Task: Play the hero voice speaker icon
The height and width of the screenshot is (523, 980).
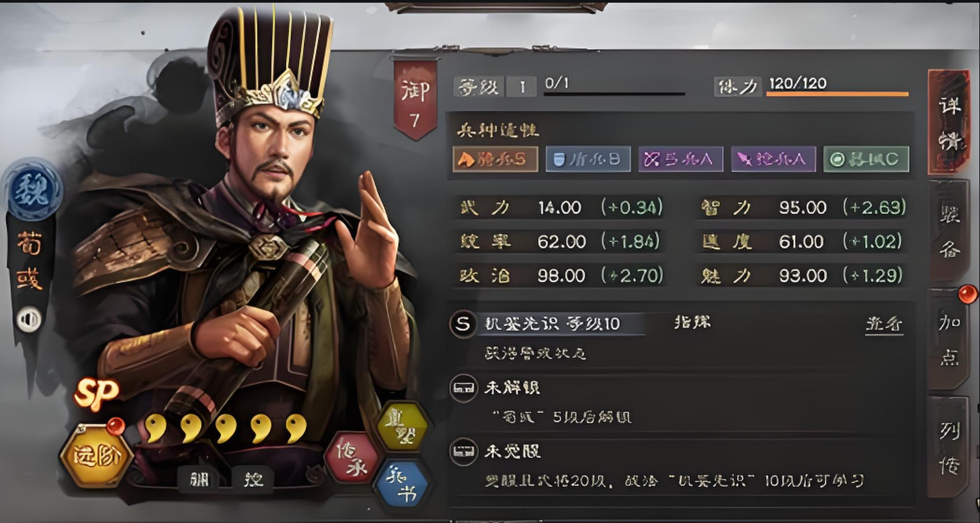Action: tap(29, 319)
